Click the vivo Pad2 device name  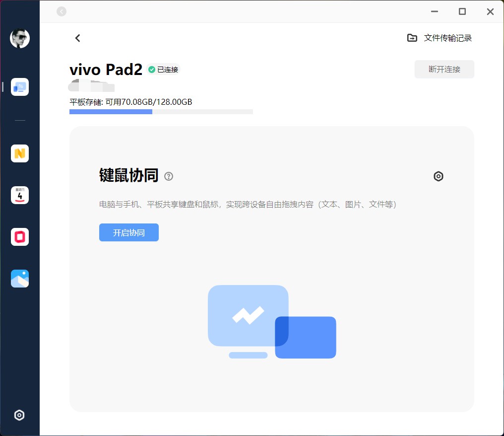click(x=106, y=69)
